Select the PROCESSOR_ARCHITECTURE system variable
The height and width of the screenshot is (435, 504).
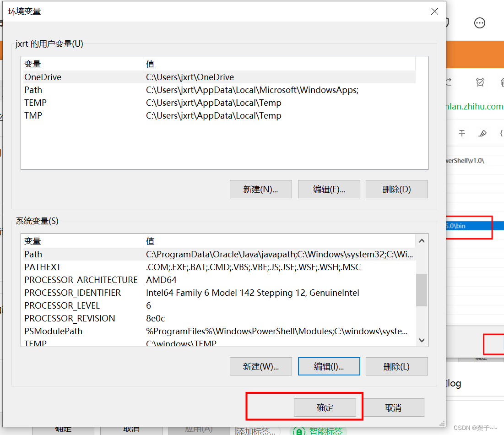(218, 280)
